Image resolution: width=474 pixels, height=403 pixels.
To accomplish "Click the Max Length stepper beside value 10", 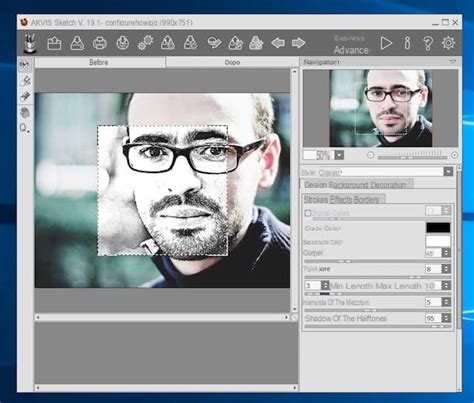I will [x=446, y=285].
